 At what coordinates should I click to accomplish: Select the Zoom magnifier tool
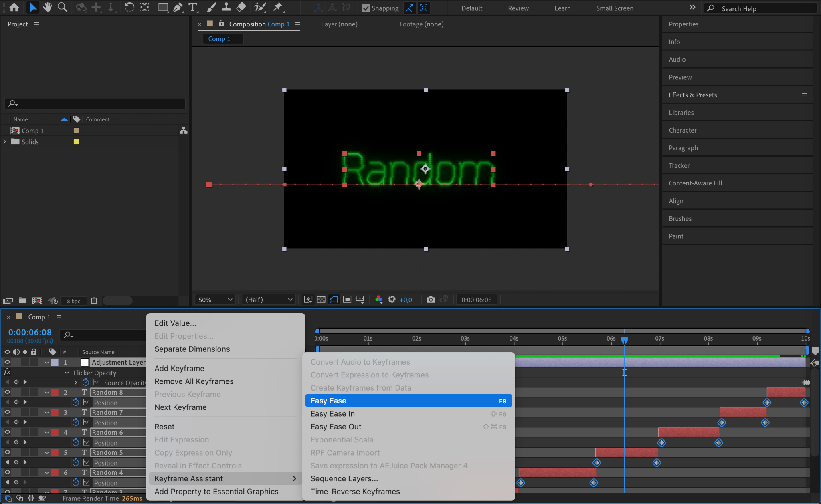pos(62,7)
